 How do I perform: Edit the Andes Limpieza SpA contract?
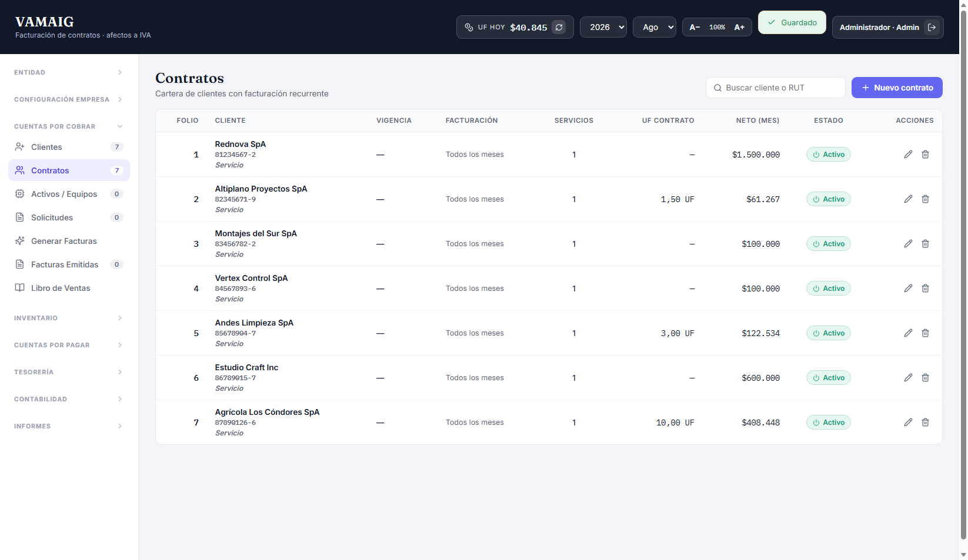908,333
